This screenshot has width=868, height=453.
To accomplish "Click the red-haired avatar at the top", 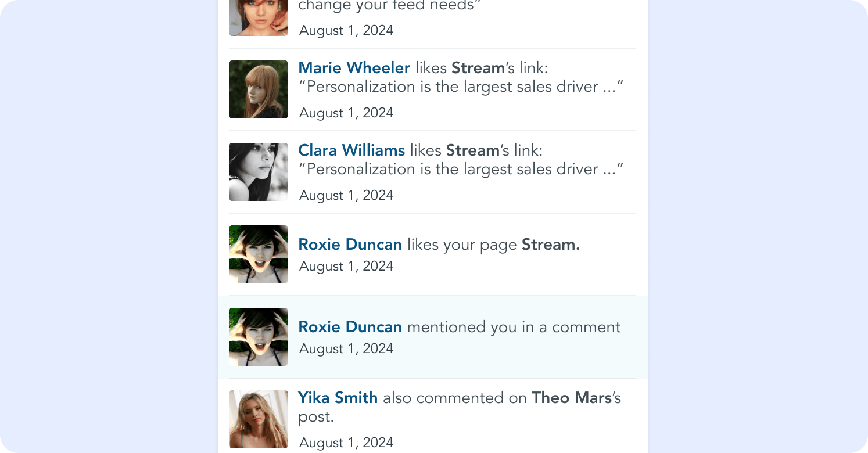I will click(258, 17).
